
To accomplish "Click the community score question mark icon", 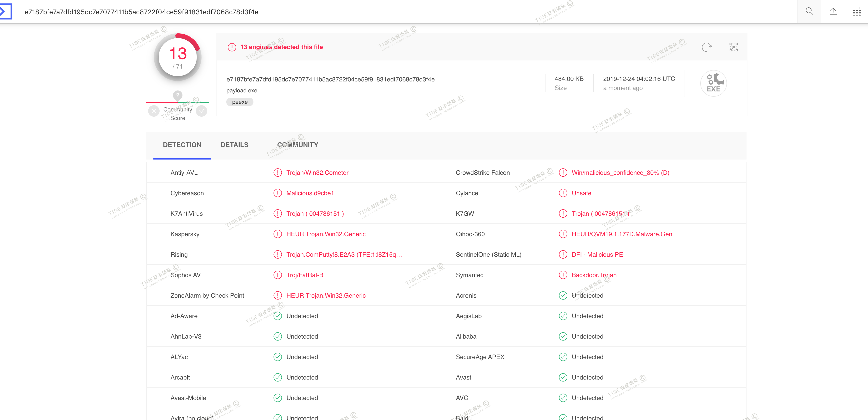I will click(177, 95).
